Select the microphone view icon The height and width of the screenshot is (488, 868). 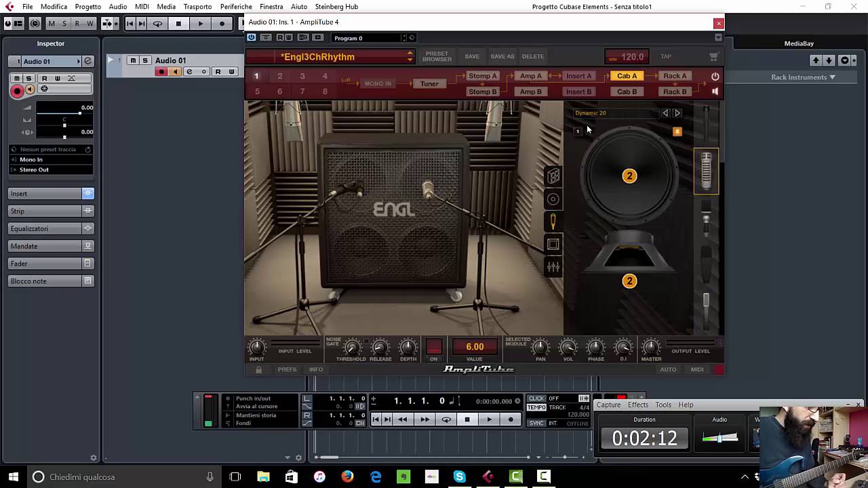point(553,222)
